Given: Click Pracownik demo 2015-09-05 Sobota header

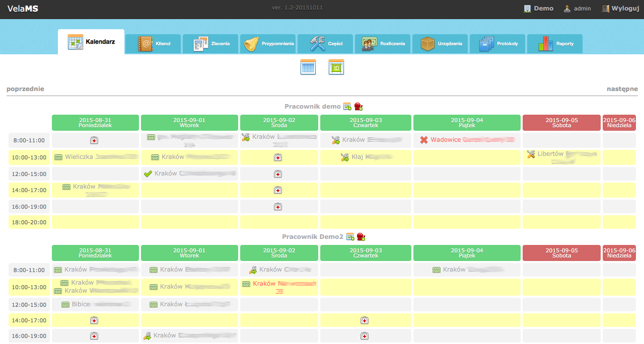Looking at the screenshot, I should [x=561, y=123].
